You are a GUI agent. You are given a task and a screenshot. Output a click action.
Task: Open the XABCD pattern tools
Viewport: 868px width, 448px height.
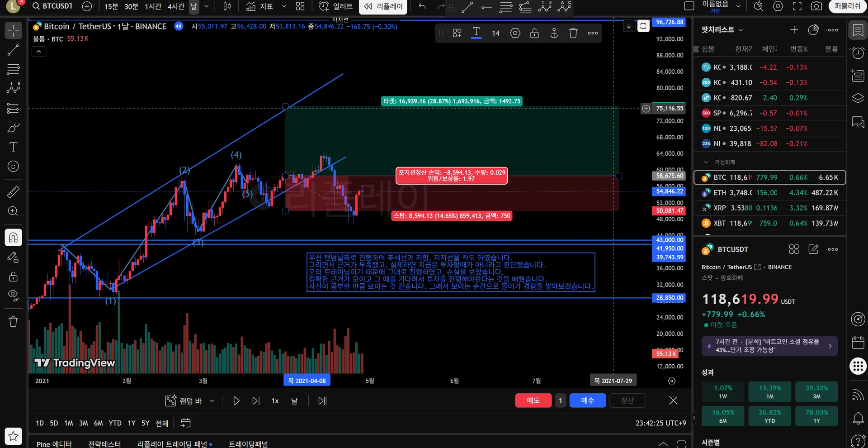pos(14,88)
